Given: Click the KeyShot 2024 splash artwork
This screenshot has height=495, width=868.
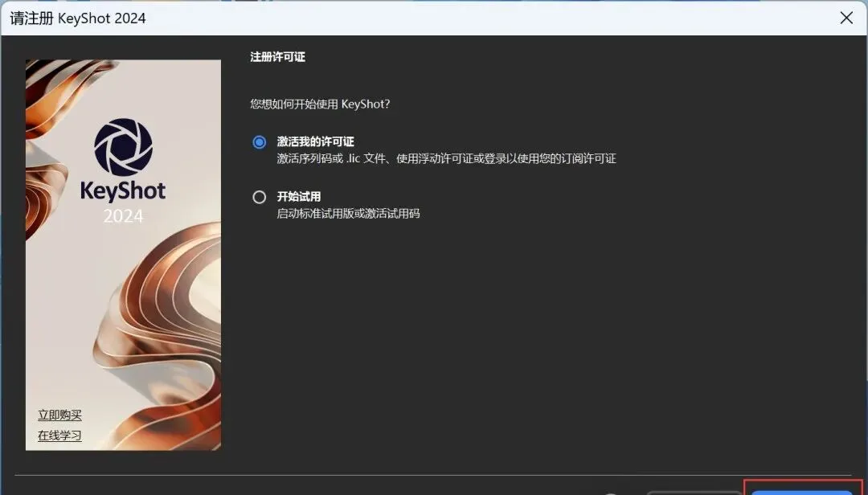Looking at the screenshot, I should tap(123, 255).
